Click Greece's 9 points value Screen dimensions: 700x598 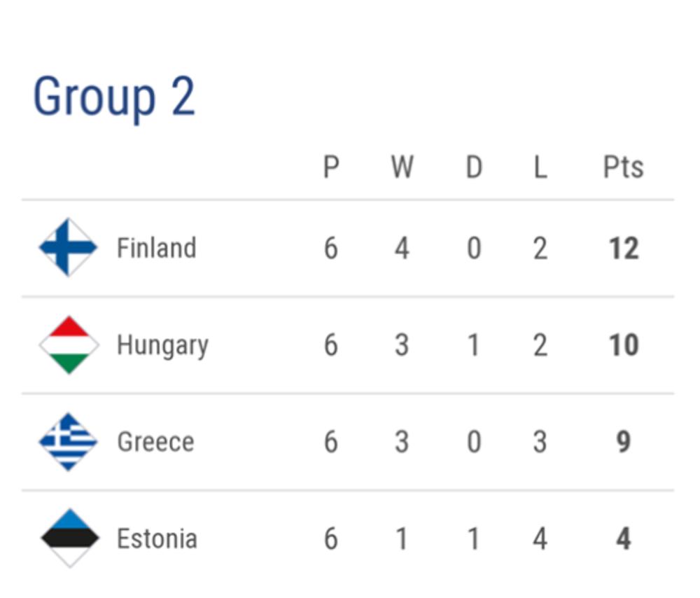tap(623, 442)
